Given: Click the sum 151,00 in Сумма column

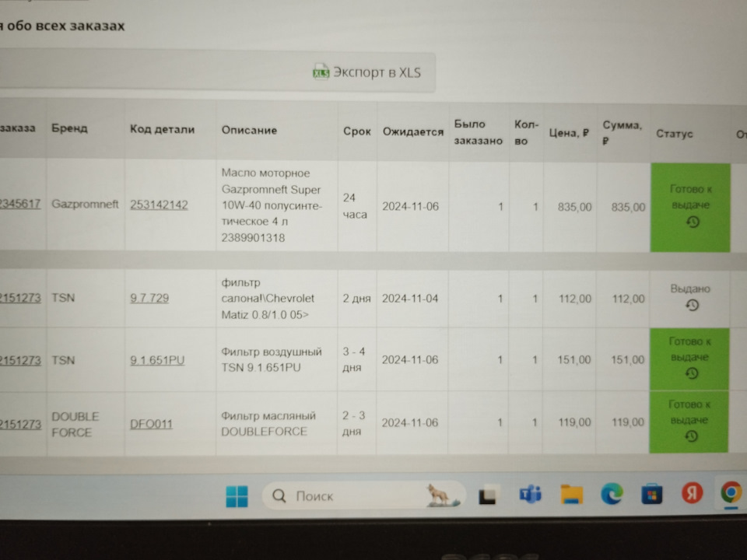Looking at the screenshot, I should [627, 360].
